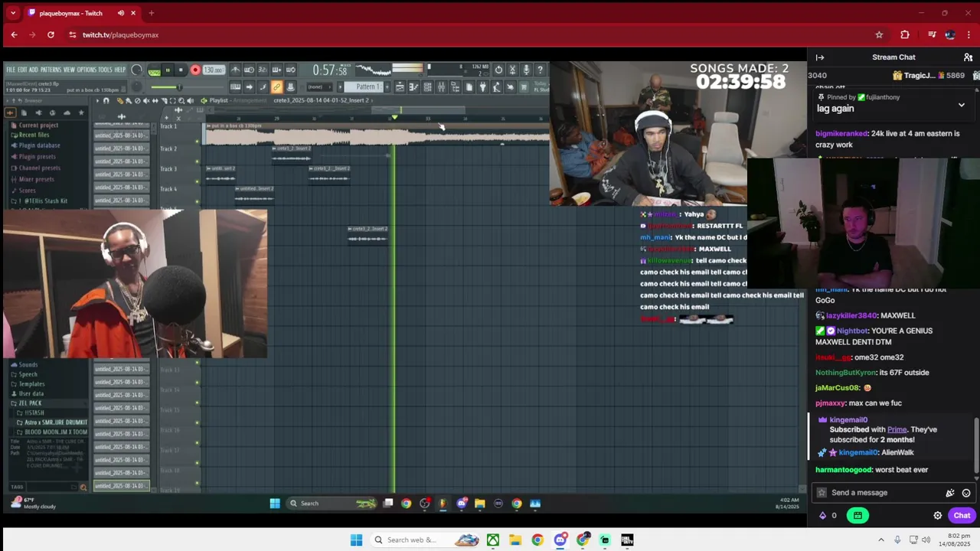Image resolution: width=980 pixels, height=551 pixels.
Task: Open the piano roll view icon
Action: 413,87
